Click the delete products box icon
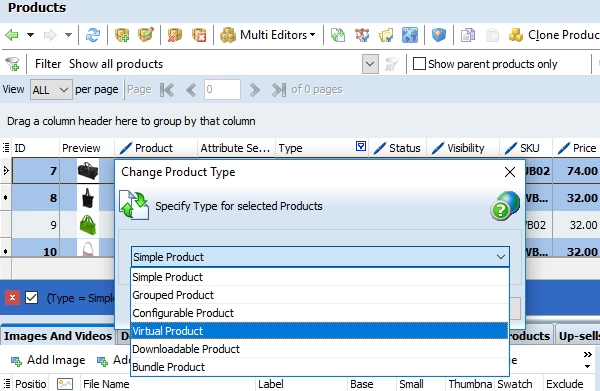This screenshot has width=600, height=391. pyautogui.click(x=199, y=35)
